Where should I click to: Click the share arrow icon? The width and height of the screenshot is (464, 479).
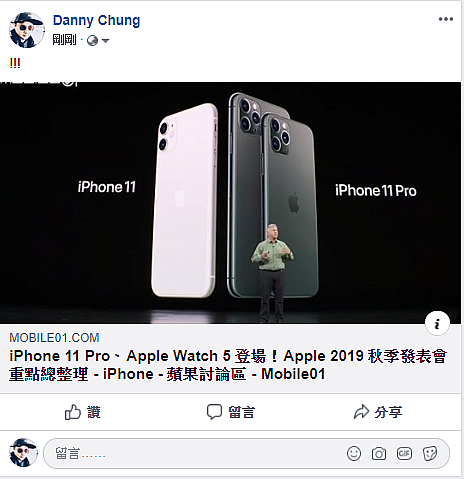pyautogui.click(x=361, y=412)
